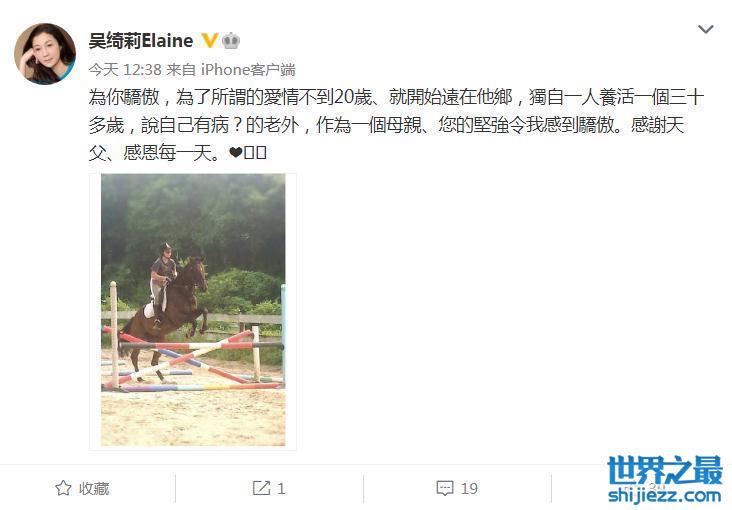This screenshot has width=732, height=510.
Task: Open the username 吴绮莉Elaine link
Action: pos(141,41)
